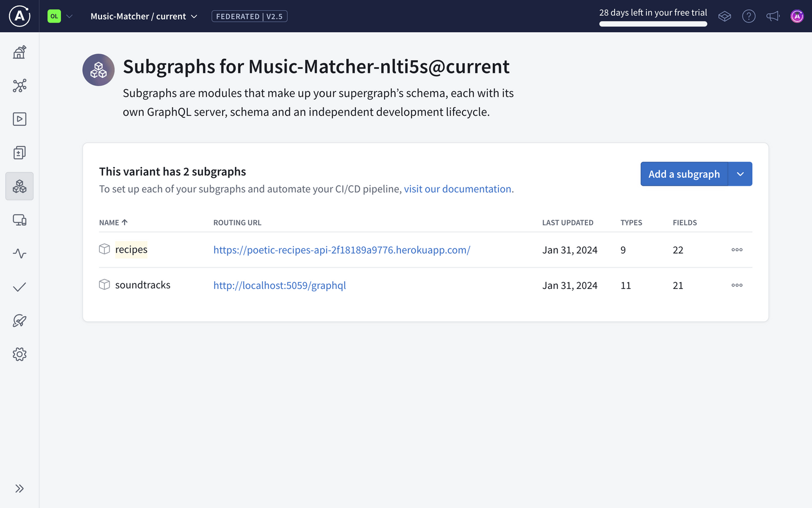Open the options menu for the soundtracks subgraph
The height and width of the screenshot is (508, 812).
[x=736, y=285]
